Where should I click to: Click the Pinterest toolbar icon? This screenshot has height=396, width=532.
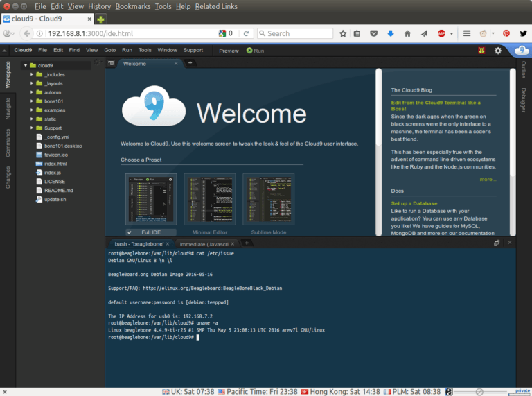tap(506, 33)
